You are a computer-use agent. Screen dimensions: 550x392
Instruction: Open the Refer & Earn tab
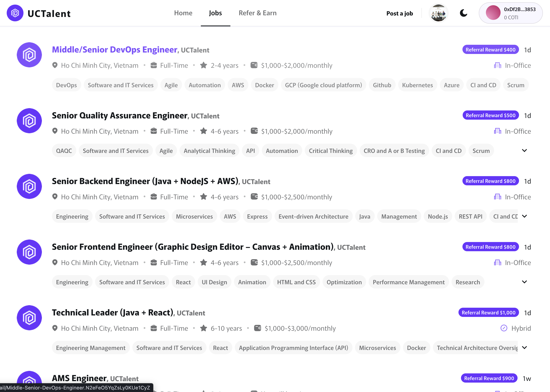(x=257, y=13)
